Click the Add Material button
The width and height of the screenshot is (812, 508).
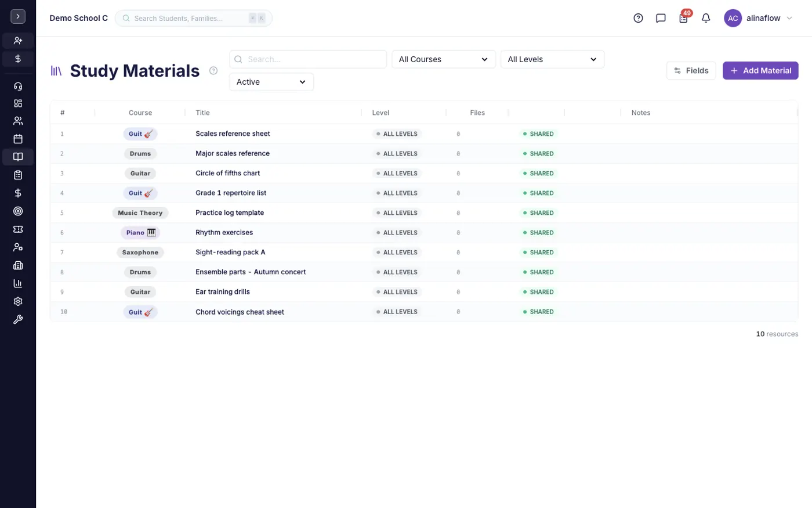click(x=760, y=70)
